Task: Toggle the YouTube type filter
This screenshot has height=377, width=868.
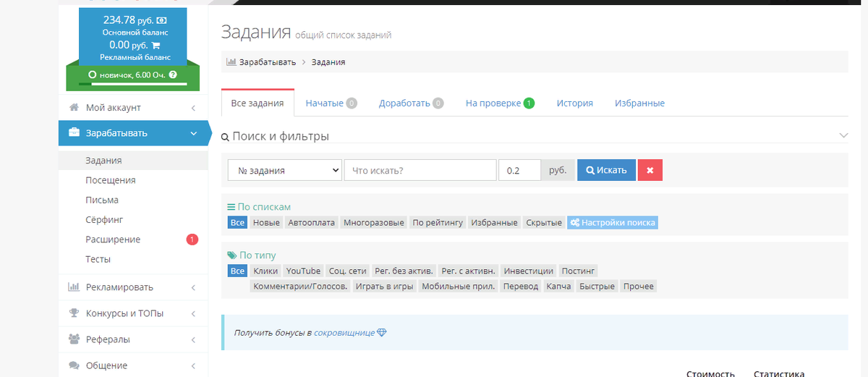Action: [x=303, y=271]
